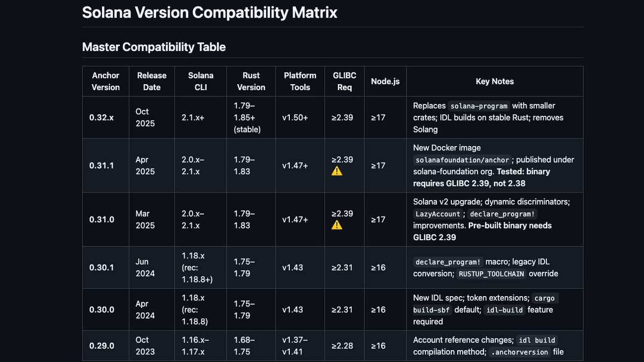Viewport: 644px width, 362px height.
Task: Select the 0.29.0 anchor version cell
Action: tap(106, 346)
